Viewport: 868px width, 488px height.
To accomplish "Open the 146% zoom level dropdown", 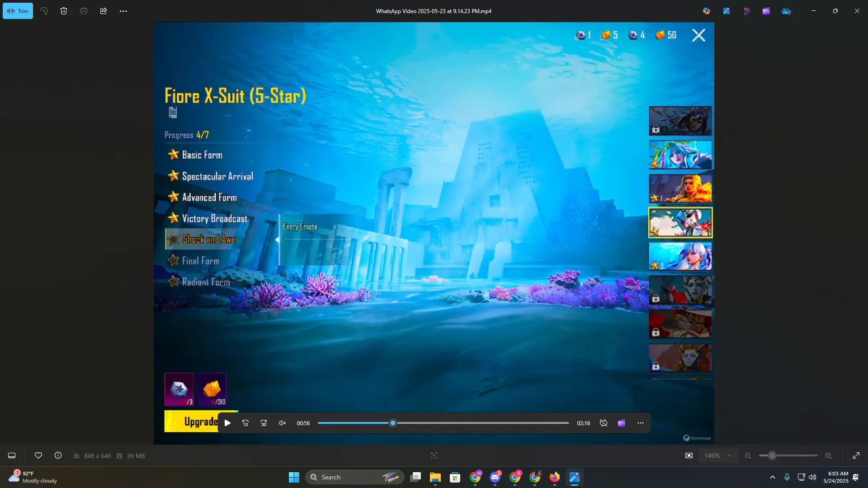I will 718,455.
